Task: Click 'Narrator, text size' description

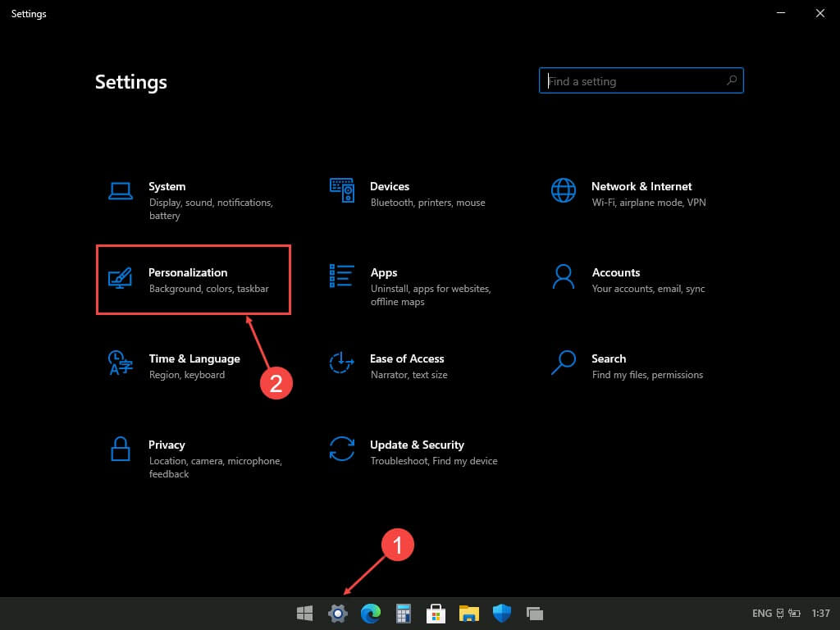Action: coord(409,375)
